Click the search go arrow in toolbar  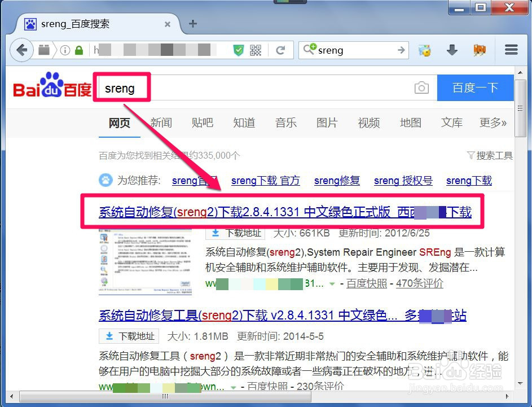pyautogui.click(x=401, y=50)
